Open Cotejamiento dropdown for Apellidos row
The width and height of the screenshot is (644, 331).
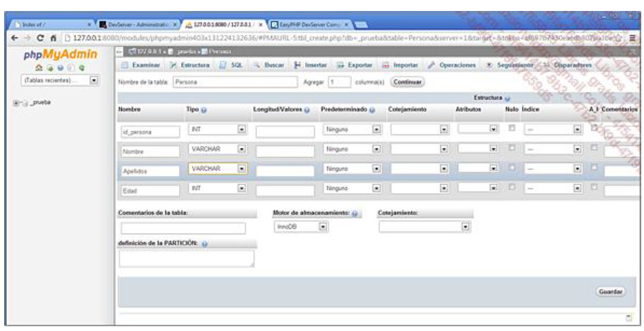pyautogui.click(x=420, y=169)
